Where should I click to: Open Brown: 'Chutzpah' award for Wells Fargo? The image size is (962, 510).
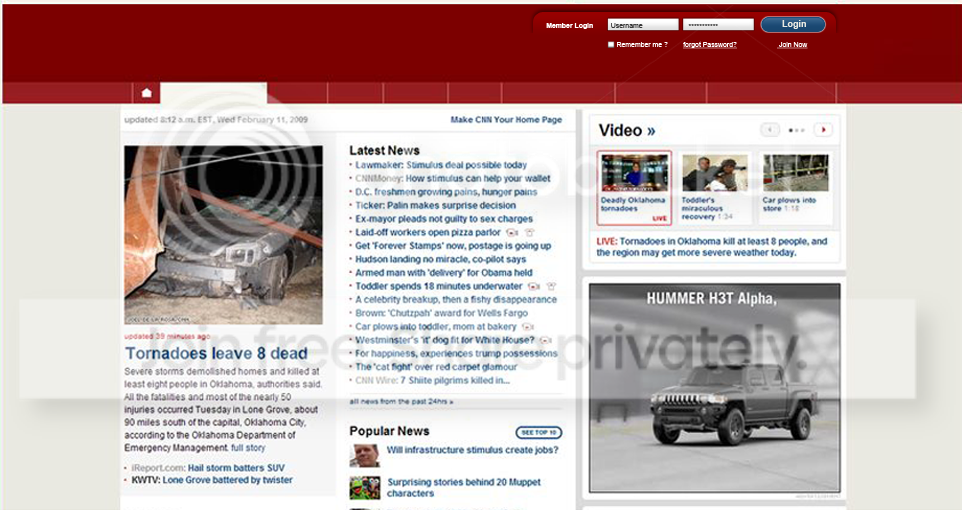pos(442,314)
